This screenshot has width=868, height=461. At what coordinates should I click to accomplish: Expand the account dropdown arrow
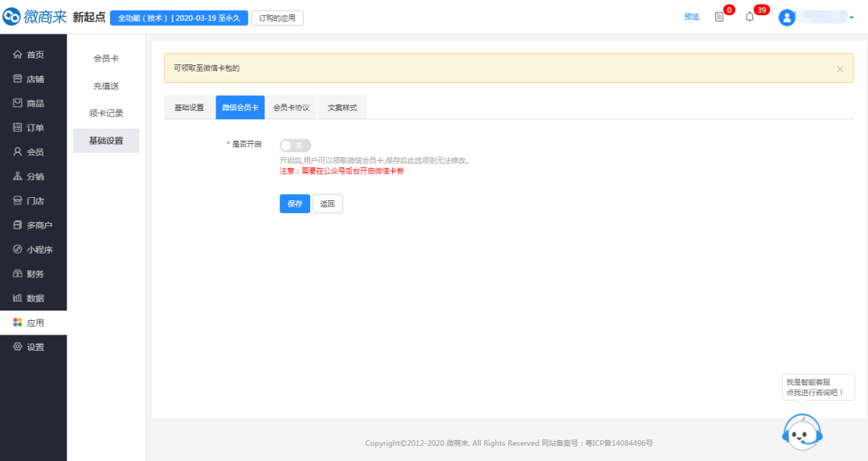pyautogui.click(x=851, y=18)
